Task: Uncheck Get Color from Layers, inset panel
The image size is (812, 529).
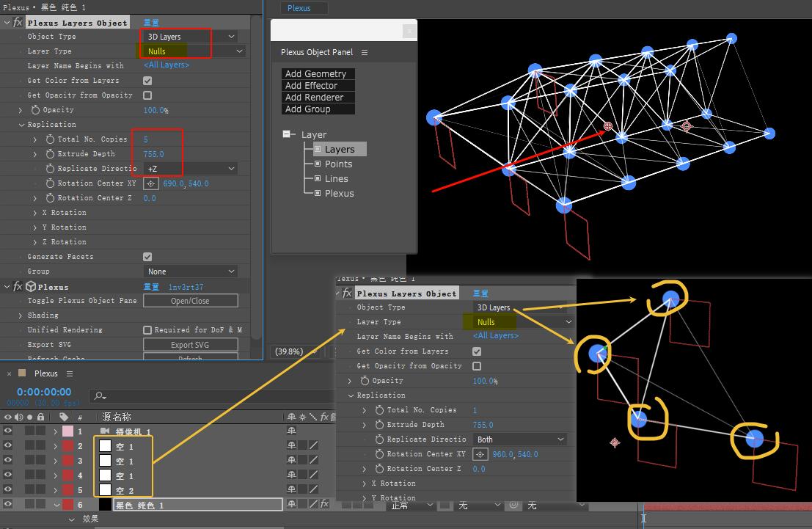Action: coord(477,351)
